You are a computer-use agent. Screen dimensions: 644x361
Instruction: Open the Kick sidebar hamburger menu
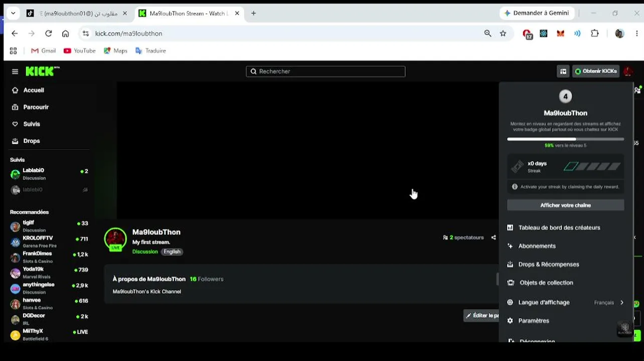tap(15, 71)
